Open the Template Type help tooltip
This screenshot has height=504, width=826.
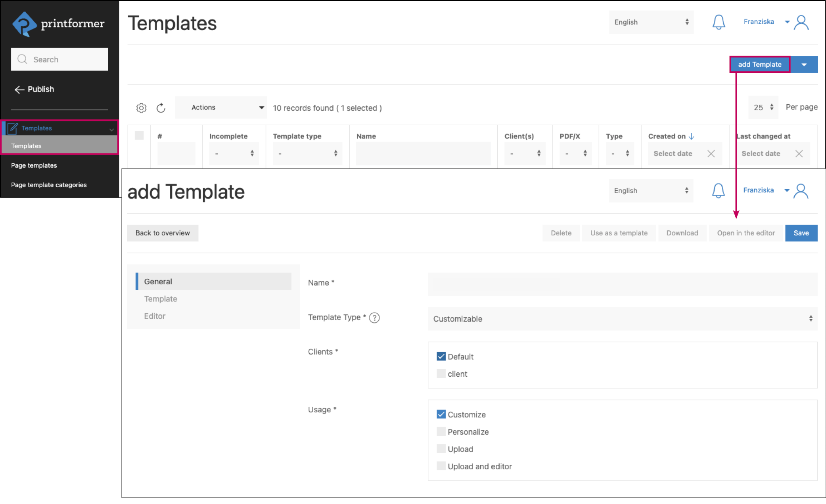[374, 317]
